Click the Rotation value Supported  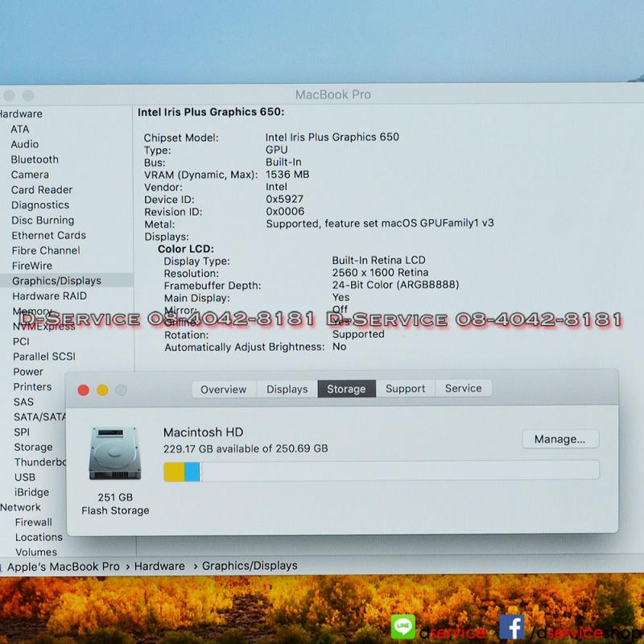click(358, 334)
